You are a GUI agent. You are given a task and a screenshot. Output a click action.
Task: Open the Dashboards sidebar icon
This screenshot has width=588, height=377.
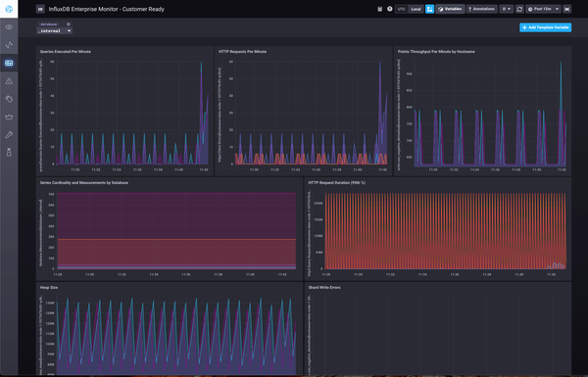click(9, 63)
